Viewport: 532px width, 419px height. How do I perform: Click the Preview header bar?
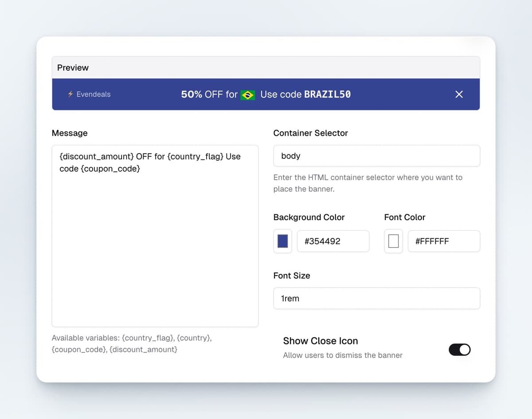tap(266, 67)
